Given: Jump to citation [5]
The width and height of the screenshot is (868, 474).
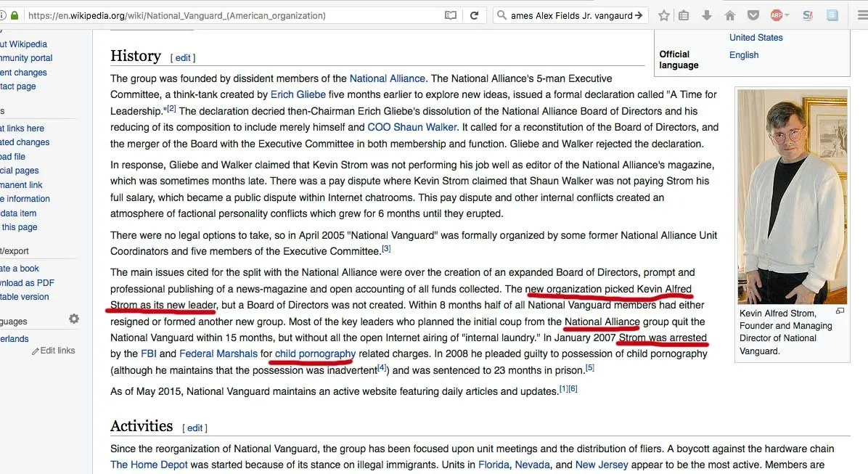Looking at the screenshot, I should point(590,368).
